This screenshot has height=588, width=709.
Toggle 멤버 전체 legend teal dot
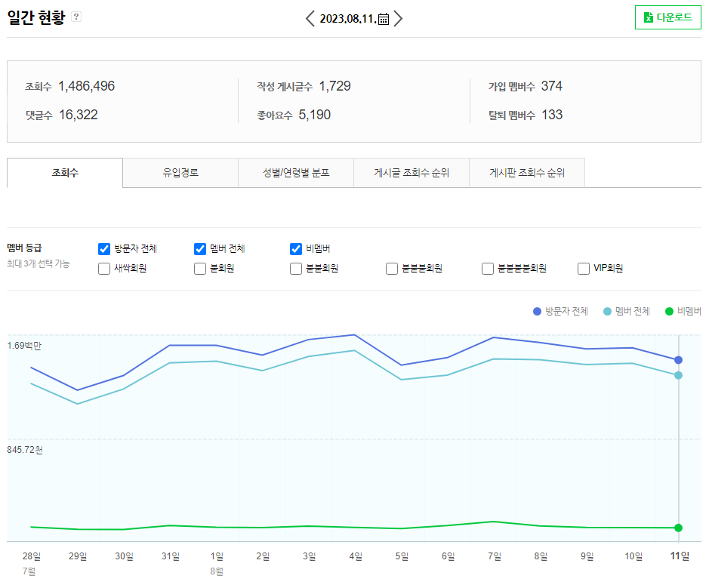click(607, 312)
